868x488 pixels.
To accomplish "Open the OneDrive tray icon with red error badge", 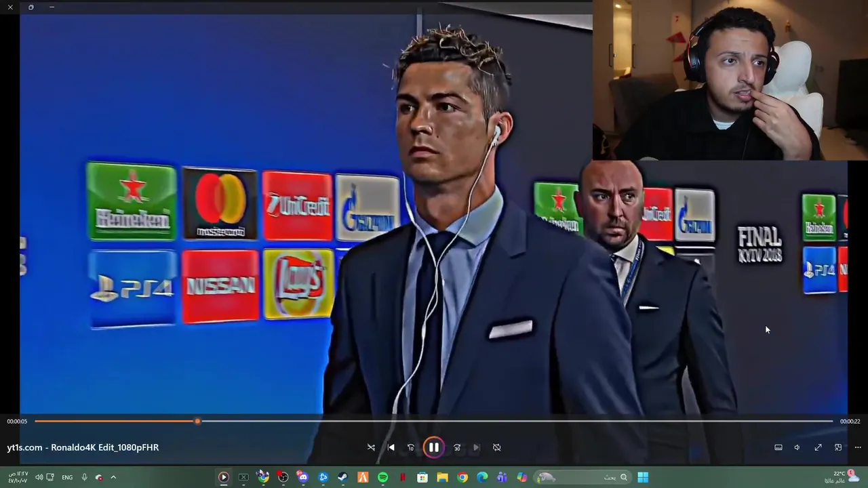I will coord(99,477).
